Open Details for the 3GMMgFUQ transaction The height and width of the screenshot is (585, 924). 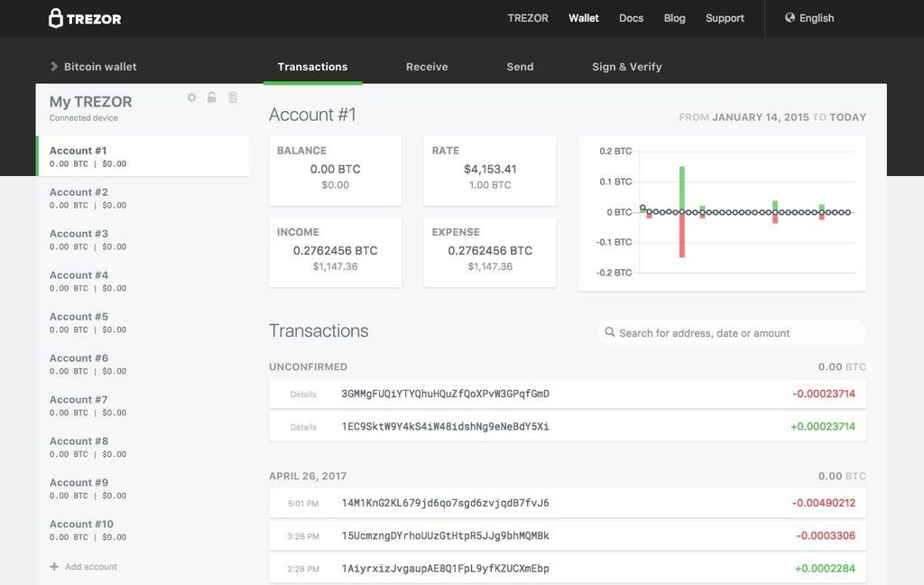(303, 394)
